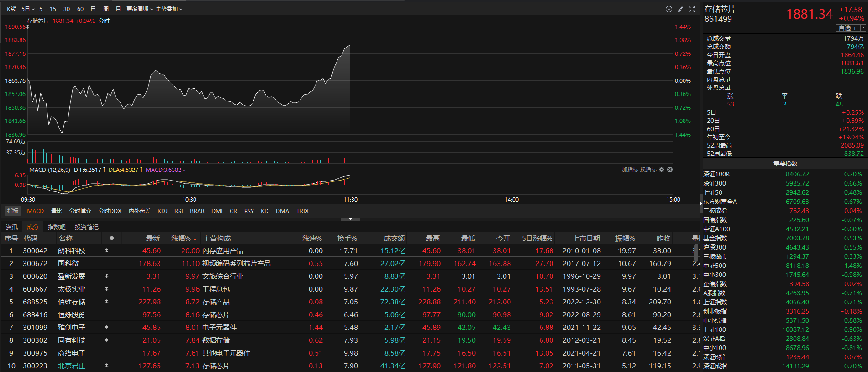868x372 pixels.
Task: Switch chart period to 日 daily
Action: (x=93, y=9)
